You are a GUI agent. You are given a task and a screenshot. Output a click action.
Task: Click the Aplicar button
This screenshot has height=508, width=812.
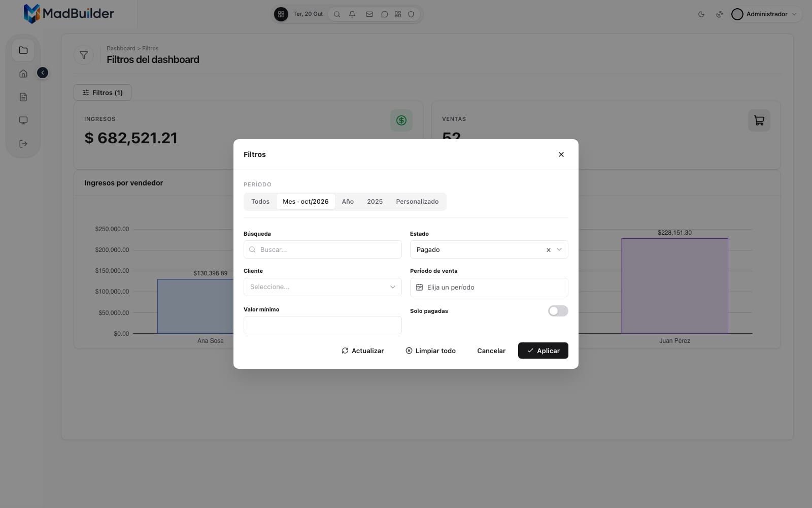[543, 351]
